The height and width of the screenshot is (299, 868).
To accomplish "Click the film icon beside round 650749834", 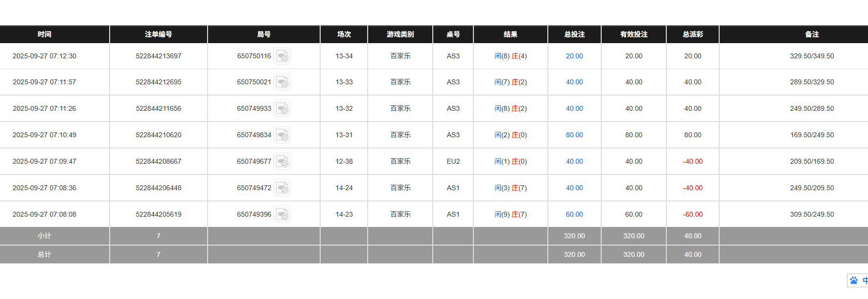I will tap(283, 135).
